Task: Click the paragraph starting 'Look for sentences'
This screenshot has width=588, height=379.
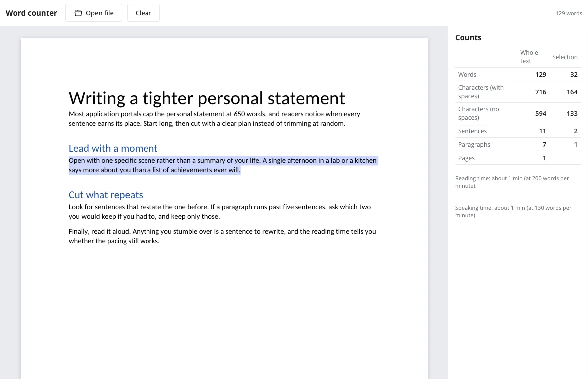Action: coord(220,211)
